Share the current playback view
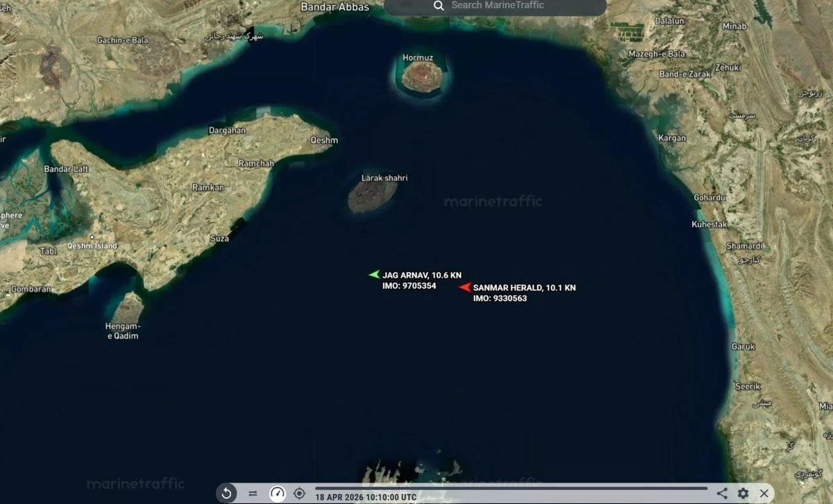Viewport: 833px width, 504px height. (x=722, y=492)
